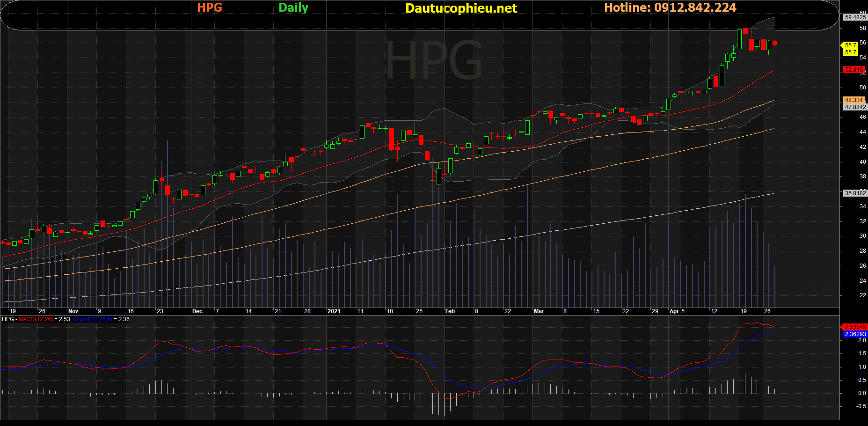Click the blue 2.36293 signal value tag

855,334
